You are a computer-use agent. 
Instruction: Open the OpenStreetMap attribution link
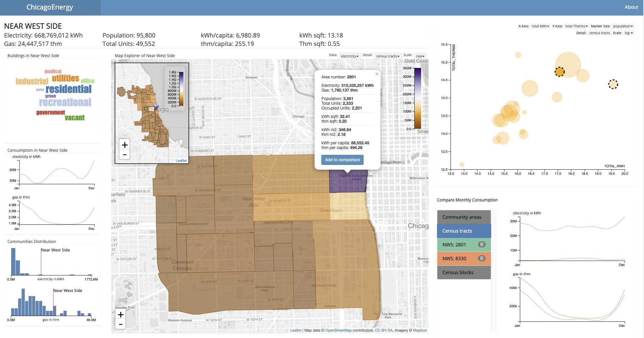point(338,330)
